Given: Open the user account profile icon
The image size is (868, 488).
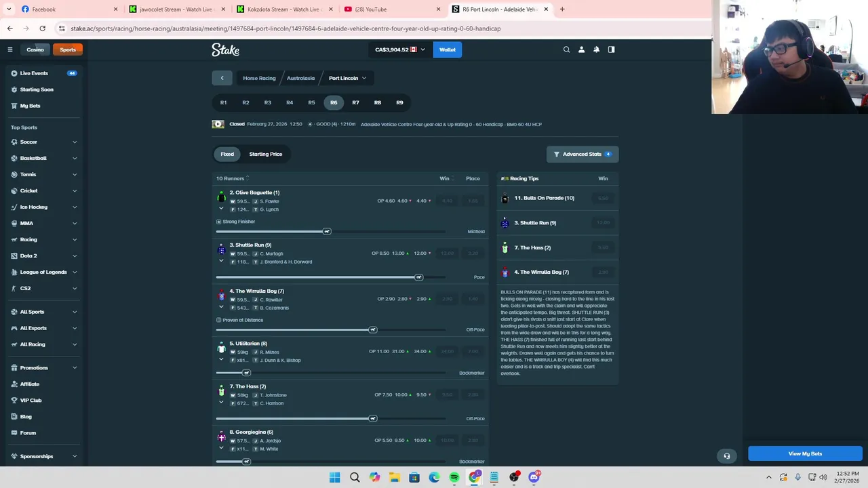Looking at the screenshot, I should coord(581,49).
